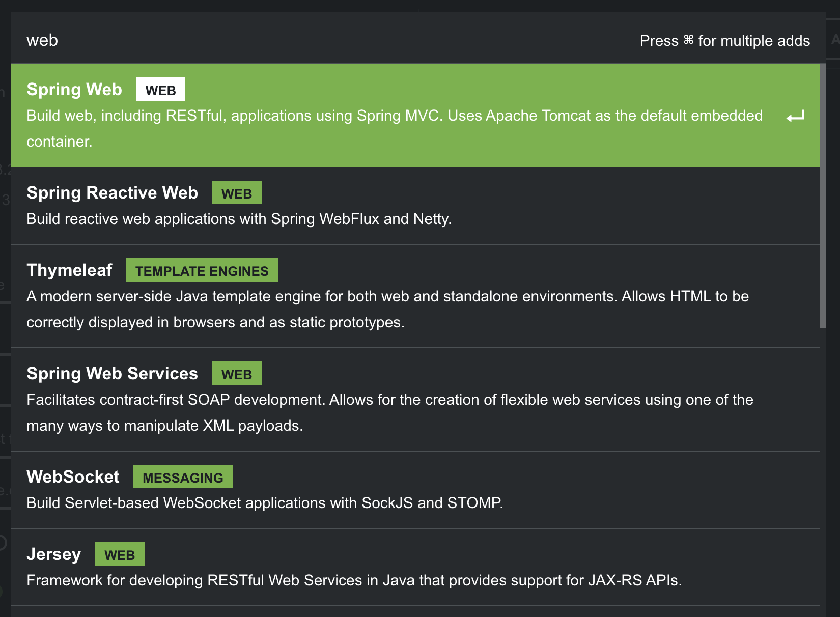840x617 pixels.
Task: Select the Spring Web dependency
Action: coord(415,116)
